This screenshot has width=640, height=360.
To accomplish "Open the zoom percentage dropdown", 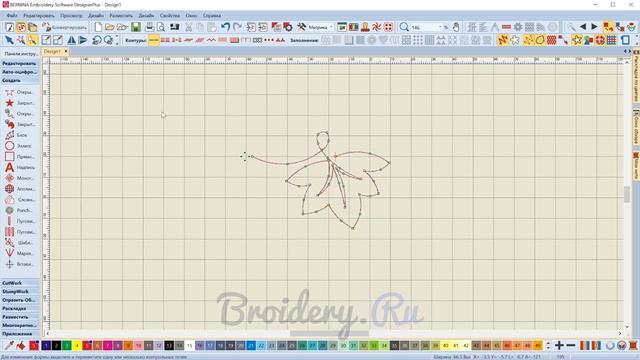I will point(440,27).
